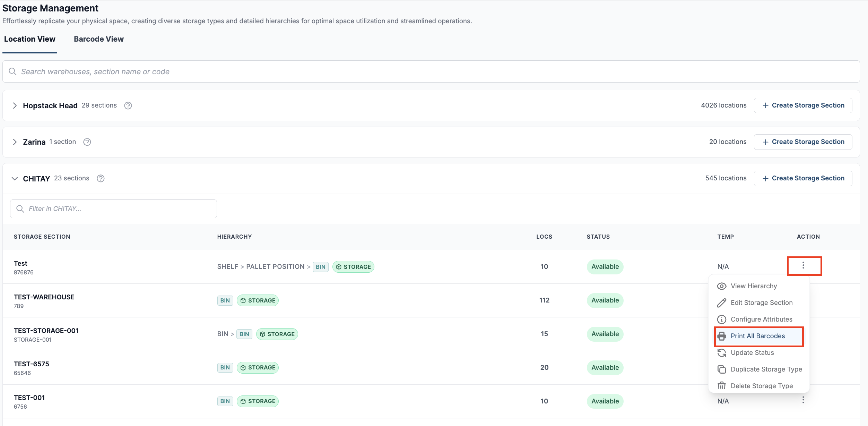Expand the Hopstack Head warehouse
The height and width of the screenshot is (426, 868).
[15, 105]
